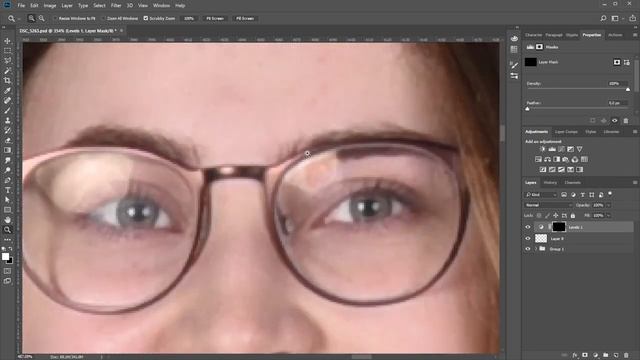This screenshot has width=640, height=360.
Task: Hide the Levels 1 layer
Action: pos(528,227)
